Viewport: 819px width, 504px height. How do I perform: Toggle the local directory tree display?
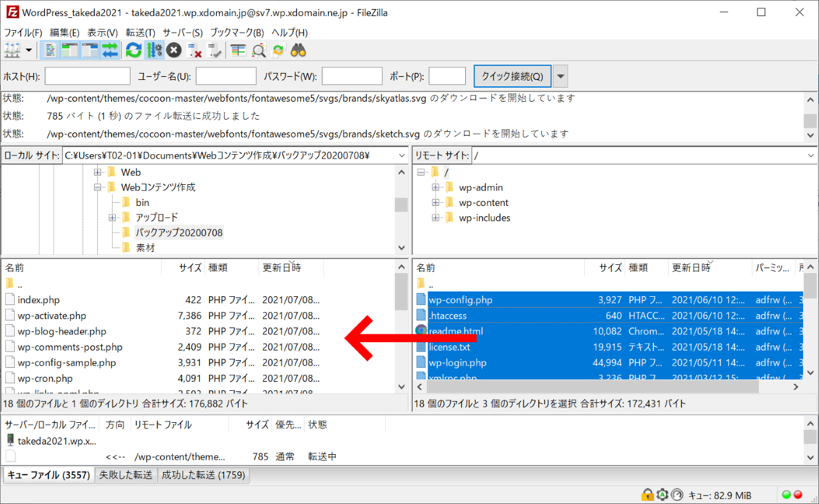tap(69, 50)
